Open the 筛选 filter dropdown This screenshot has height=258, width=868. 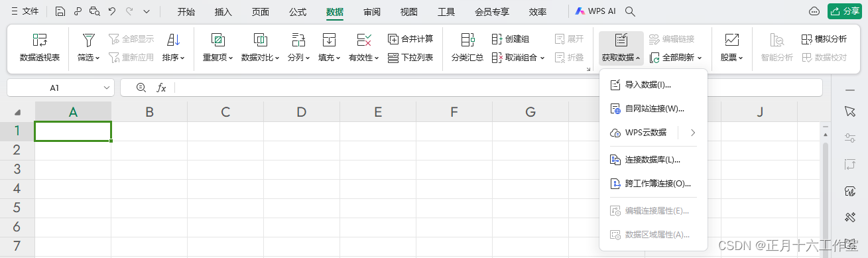(x=88, y=48)
